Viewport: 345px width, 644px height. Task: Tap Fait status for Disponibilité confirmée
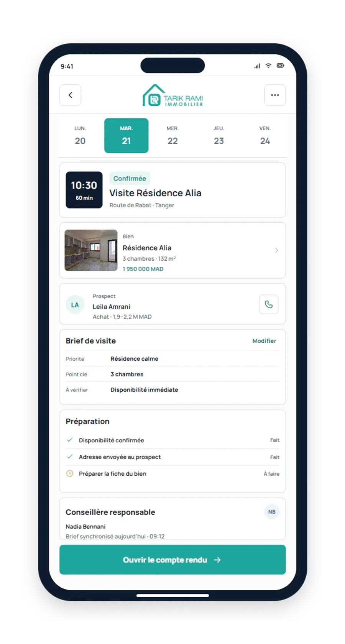pos(275,440)
